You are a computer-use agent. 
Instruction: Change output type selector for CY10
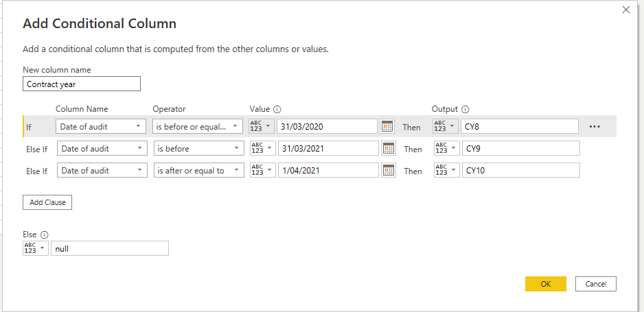coord(447,170)
